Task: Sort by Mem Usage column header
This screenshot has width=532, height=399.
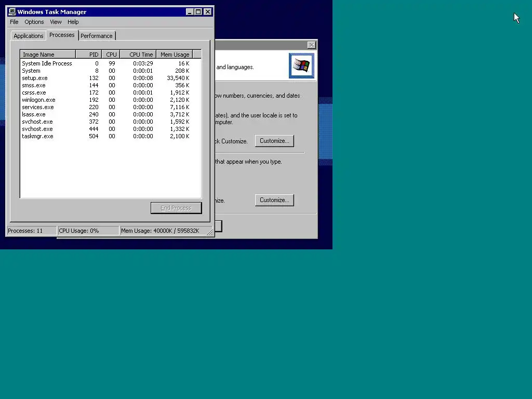Action: (x=175, y=55)
